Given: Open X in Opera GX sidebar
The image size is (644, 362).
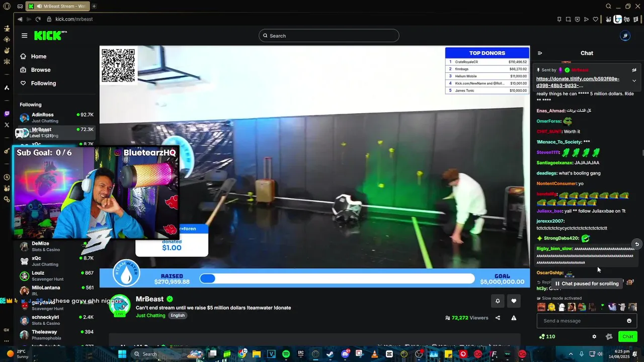Looking at the screenshot, I should [x=7, y=125].
